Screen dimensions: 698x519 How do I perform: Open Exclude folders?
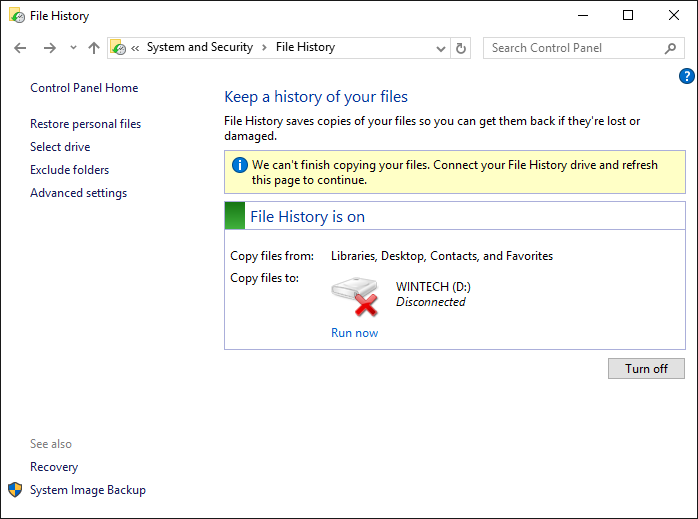[69, 170]
